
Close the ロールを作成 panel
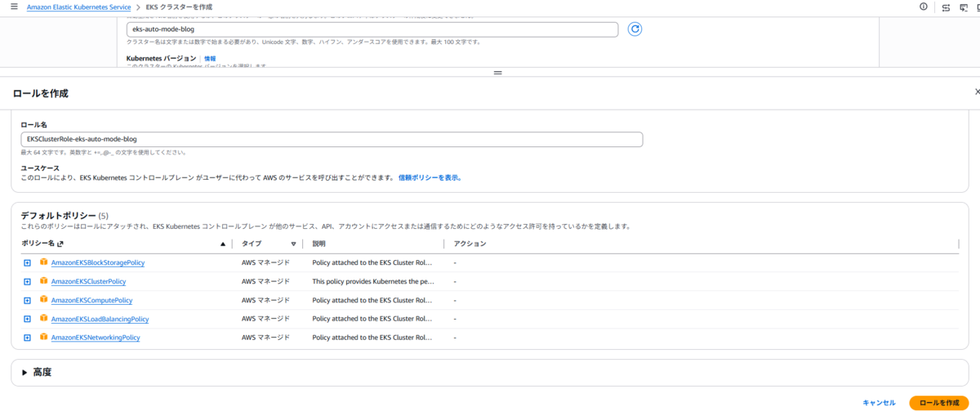coord(977,92)
